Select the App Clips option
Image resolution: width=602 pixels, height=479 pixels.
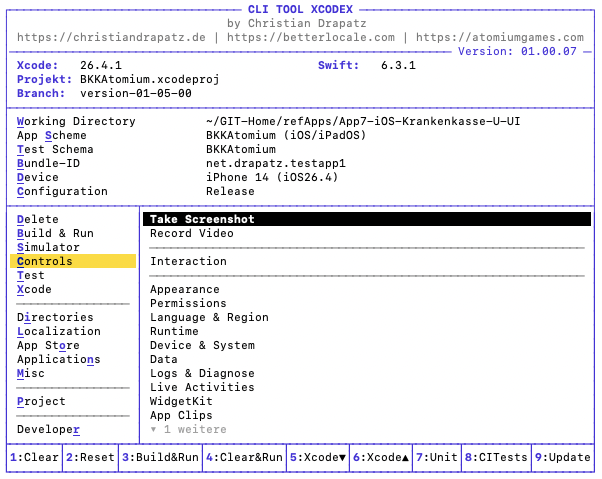point(181,415)
